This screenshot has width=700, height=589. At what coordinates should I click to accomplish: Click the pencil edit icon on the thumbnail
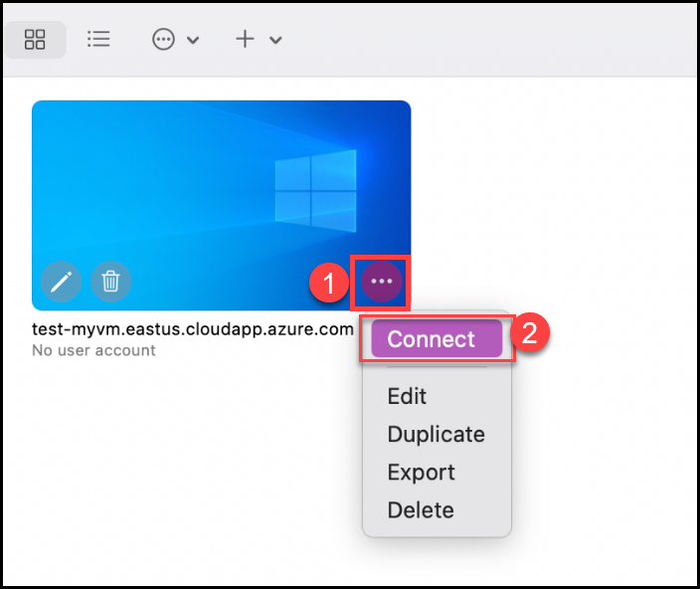pos(62,282)
